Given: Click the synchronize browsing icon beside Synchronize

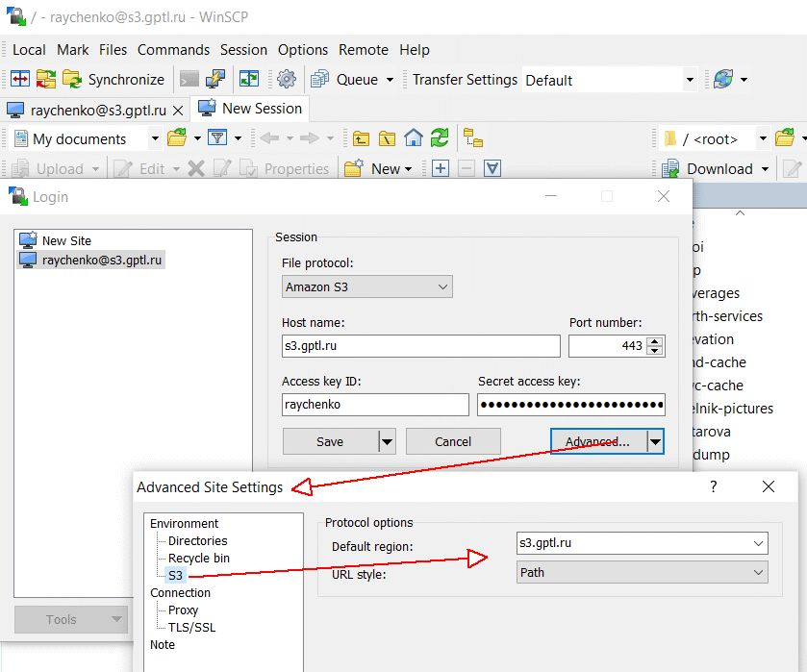Looking at the screenshot, I should pyautogui.click(x=46, y=79).
